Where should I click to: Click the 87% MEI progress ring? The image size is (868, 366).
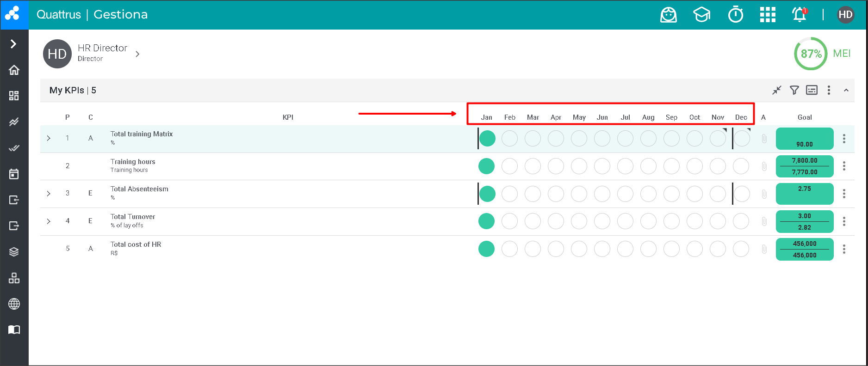(x=811, y=54)
